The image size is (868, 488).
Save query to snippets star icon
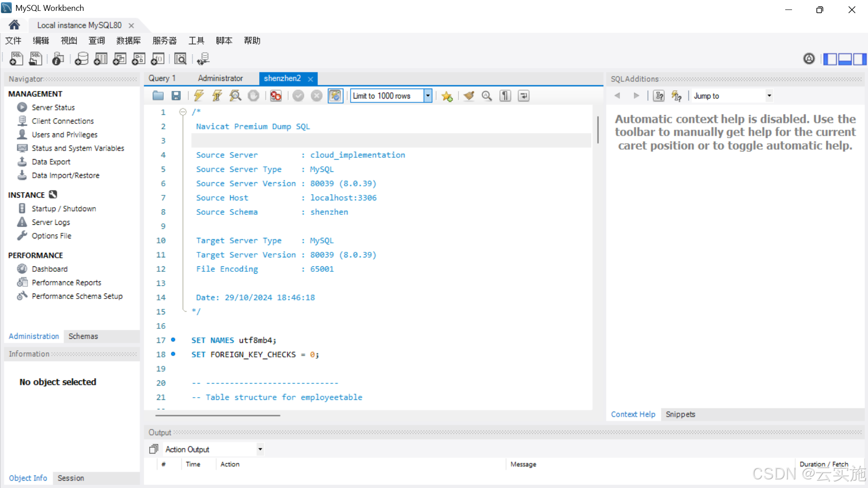coord(447,96)
